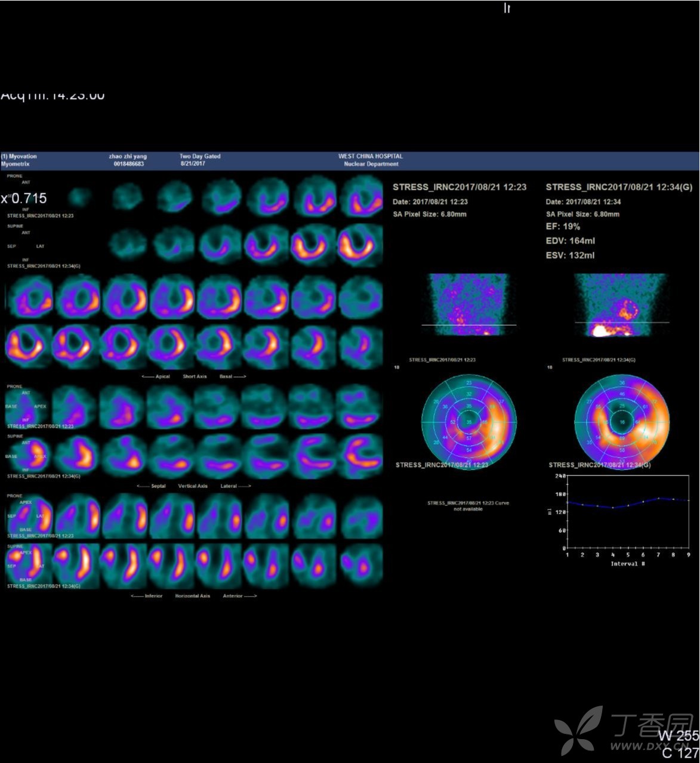
Task: Click the 'Myometrix' label in header
Action: pos(16,163)
